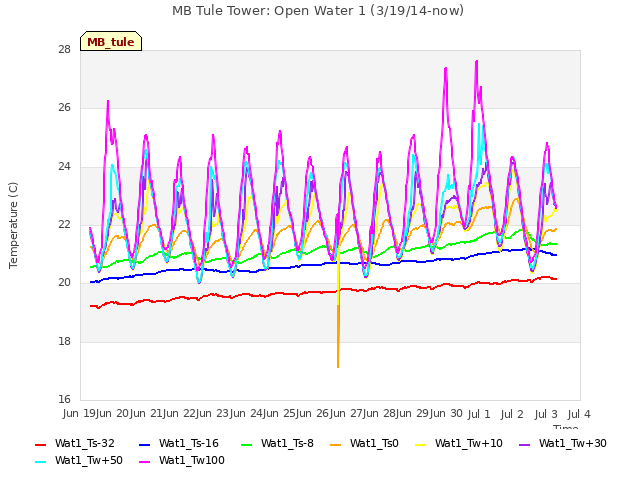Image resolution: width=640 pixels, height=480 pixels.
Task: Click the Jun 21 x-axis label
Action: (x=146, y=414)
